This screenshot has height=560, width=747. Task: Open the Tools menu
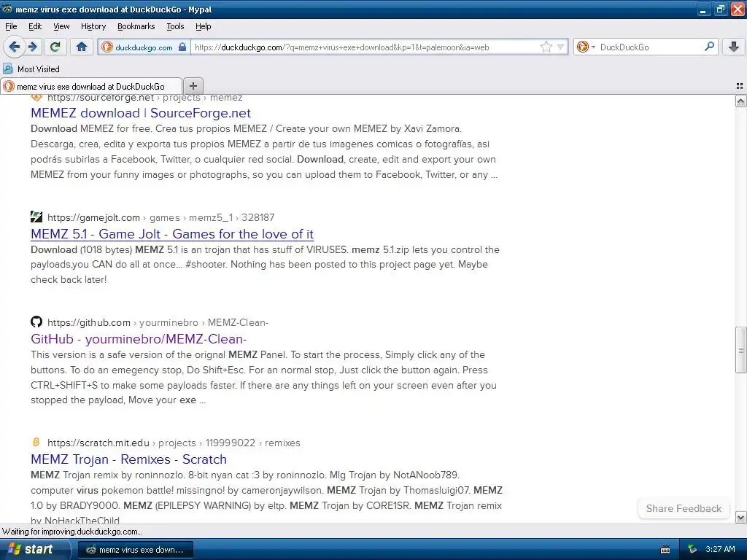175,27
